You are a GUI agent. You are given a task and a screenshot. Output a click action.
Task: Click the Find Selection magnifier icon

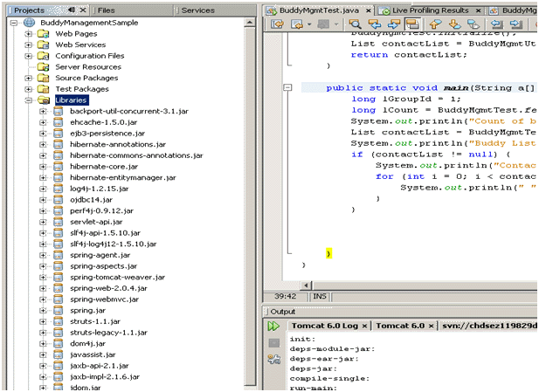(355, 24)
